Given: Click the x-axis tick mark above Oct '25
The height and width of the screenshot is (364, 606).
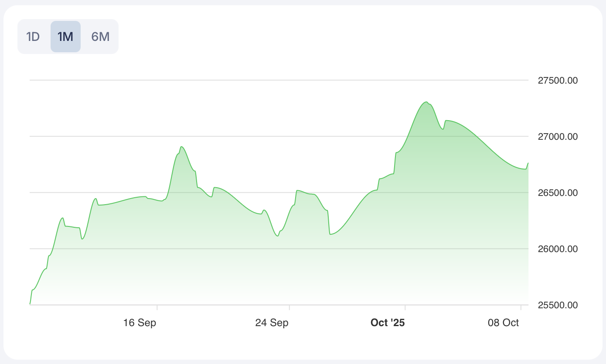Looking at the screenshot, I should pyautogui.click(x=405, y=307).
